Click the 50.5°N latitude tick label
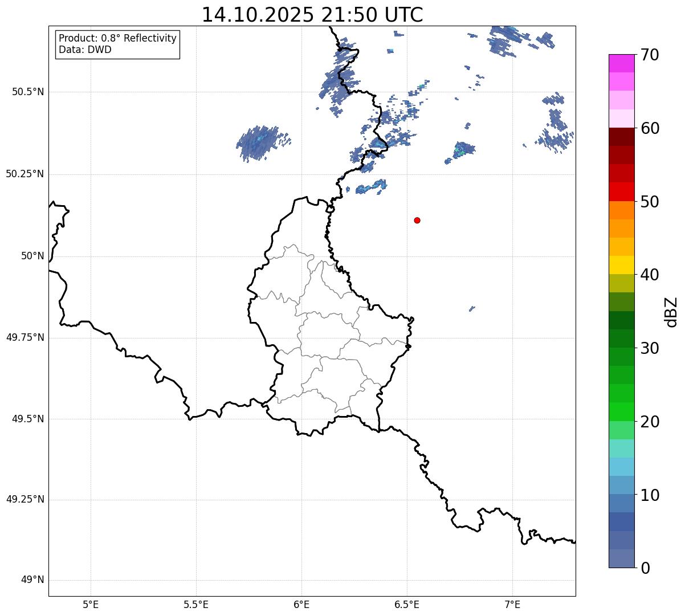Image resolution: width=685 pixels, height=616 pixels. click(x=28, y=92)
